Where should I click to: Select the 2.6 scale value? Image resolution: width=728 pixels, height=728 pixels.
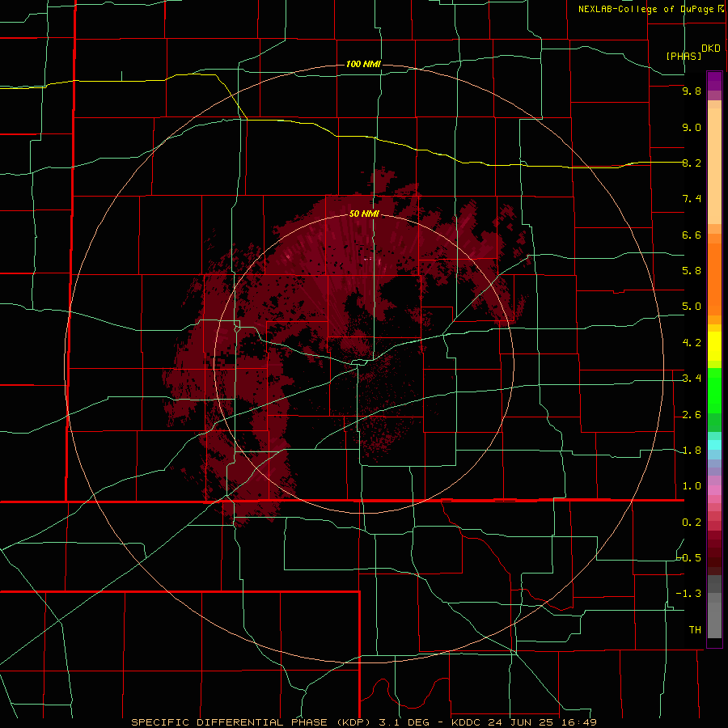click(x=692, y=415)
